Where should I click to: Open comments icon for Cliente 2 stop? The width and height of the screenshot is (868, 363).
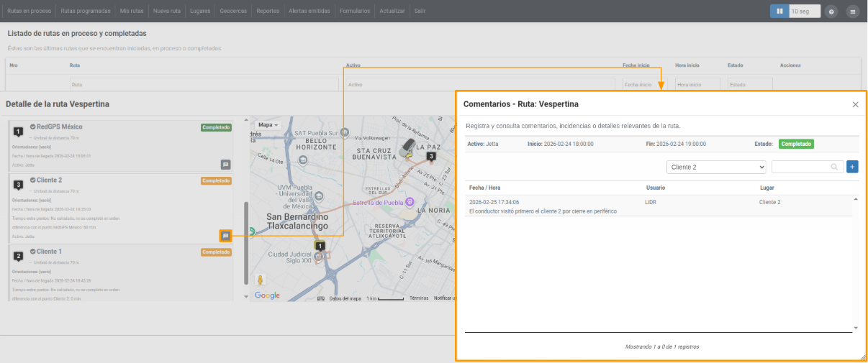coord(225,236)
